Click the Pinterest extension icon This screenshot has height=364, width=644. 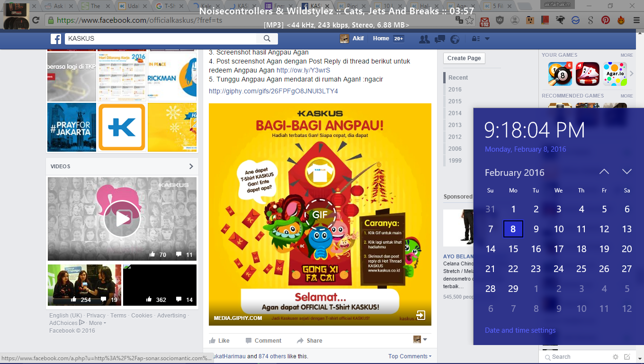605,20
